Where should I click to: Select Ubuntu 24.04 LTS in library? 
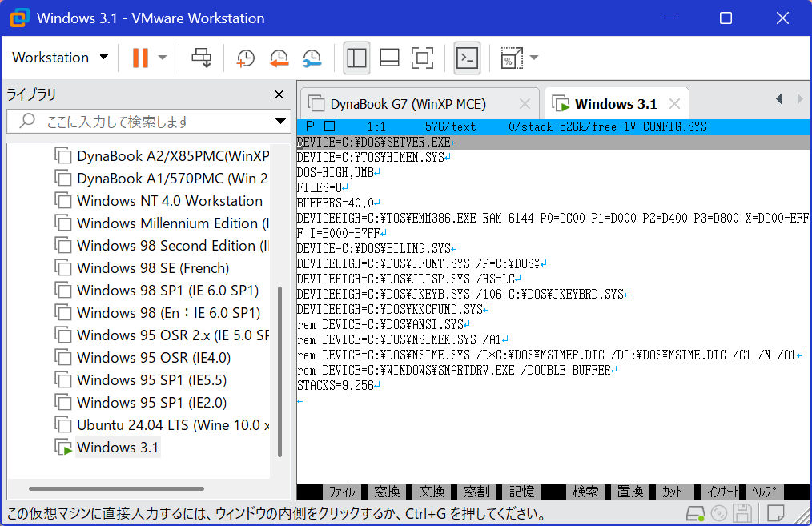click(172, 424)
